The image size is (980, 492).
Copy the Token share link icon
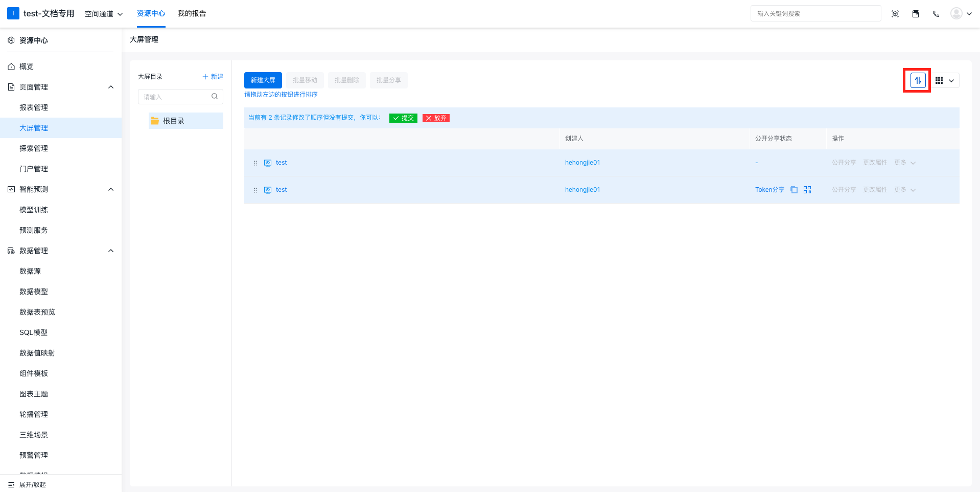coord(794,190)
